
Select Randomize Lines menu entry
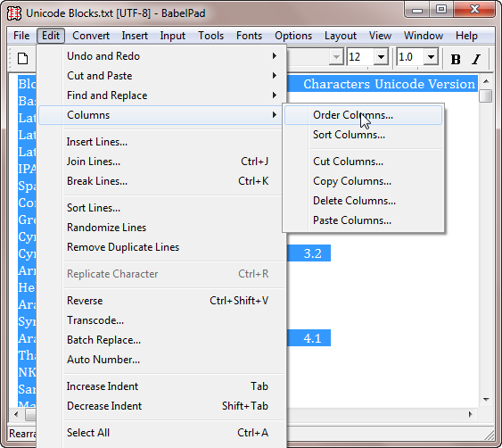(161, 228)
